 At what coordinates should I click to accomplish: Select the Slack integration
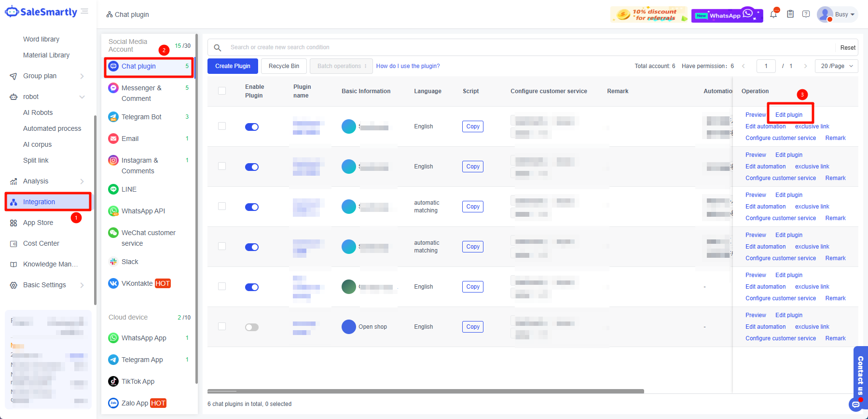point(130,262)
